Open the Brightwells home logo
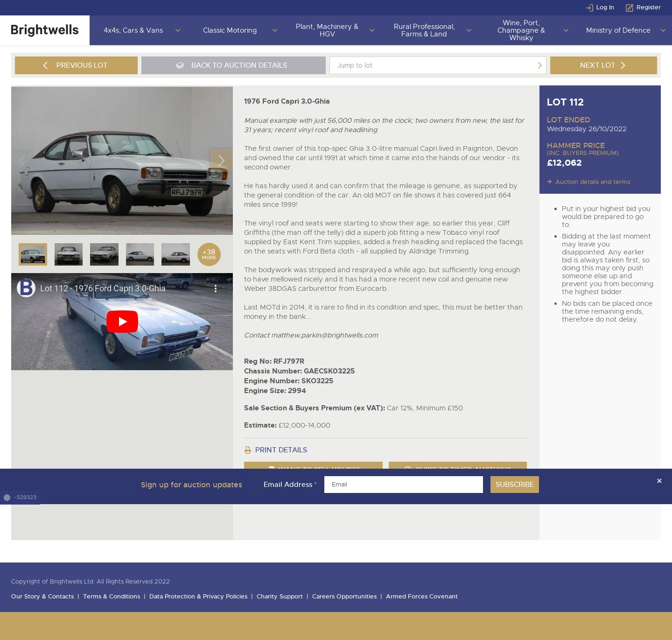The image size is (672, 640). (45, 30)
